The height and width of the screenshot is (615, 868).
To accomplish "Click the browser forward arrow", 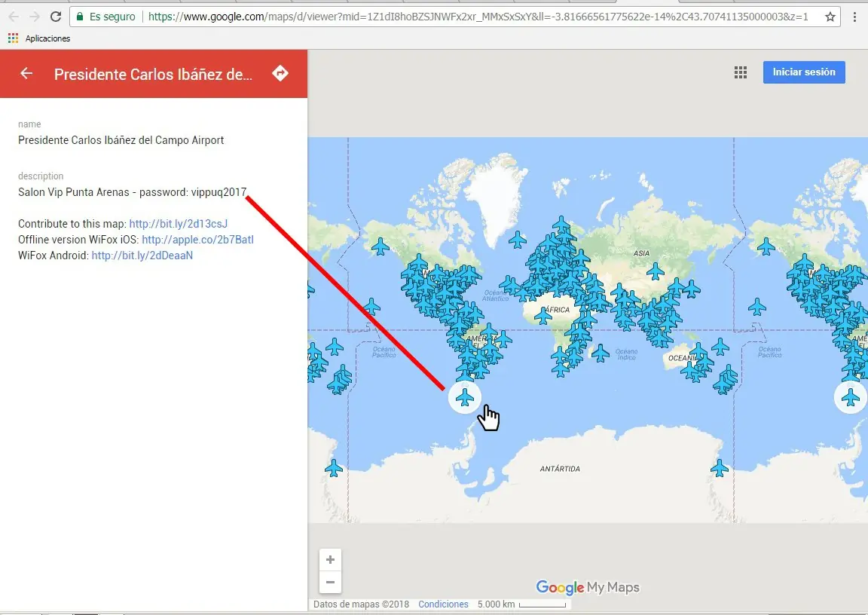I will tap(35, 17).
